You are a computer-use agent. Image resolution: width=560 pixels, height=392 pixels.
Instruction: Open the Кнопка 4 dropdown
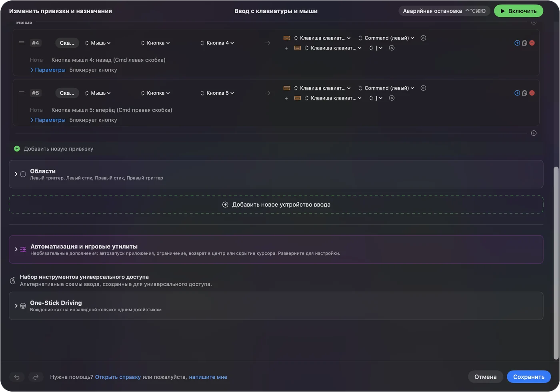tap(217, 43)
